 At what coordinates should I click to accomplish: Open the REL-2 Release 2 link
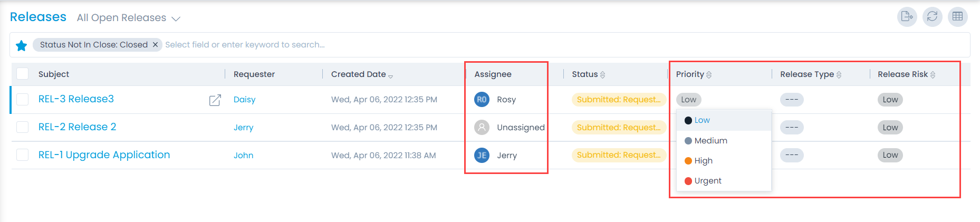click(x=77, y=127)
